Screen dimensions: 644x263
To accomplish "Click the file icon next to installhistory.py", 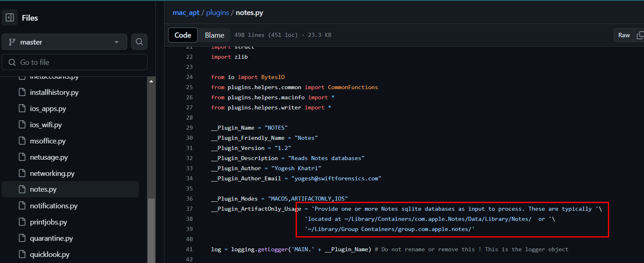I will pyautogui.click(x=22, y=92).
